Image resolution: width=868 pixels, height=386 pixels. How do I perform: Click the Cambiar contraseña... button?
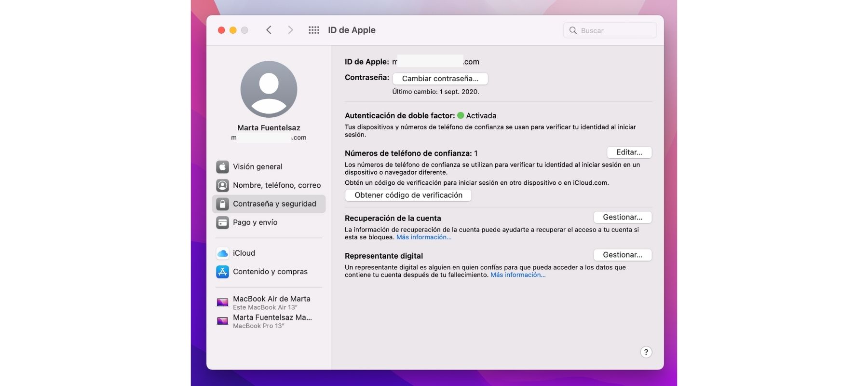440,79
